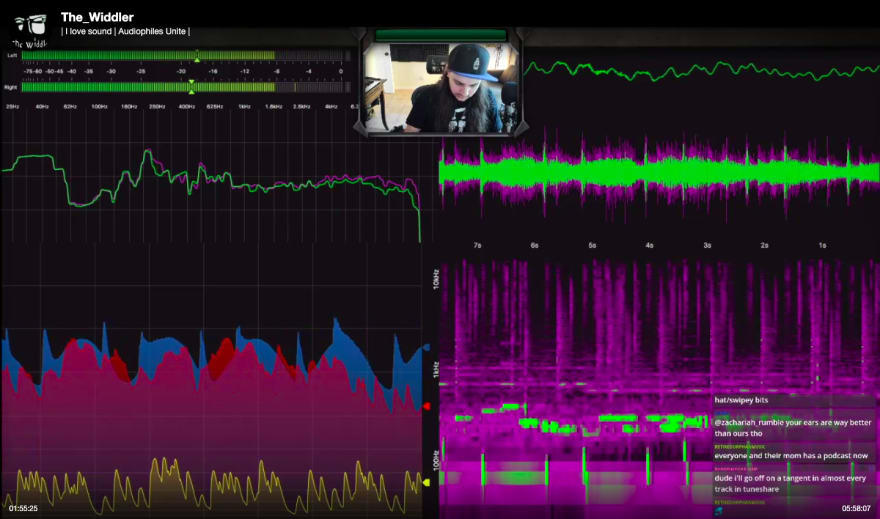Click the -12 dB label on meter scale
This screenshot has height=519, width=880.
pyautogui.click(x=245, y=72)
